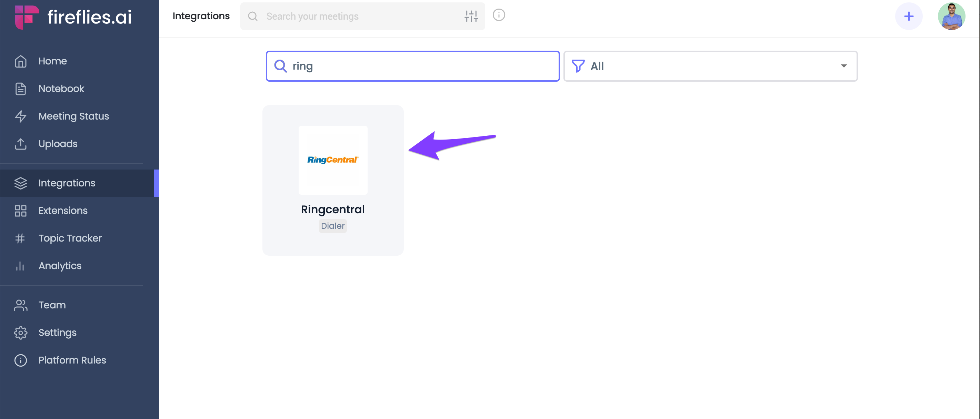This screenshot has width=980, height=419.
Task: Click the Integrations page heading
Action: [x=201, y=16]
